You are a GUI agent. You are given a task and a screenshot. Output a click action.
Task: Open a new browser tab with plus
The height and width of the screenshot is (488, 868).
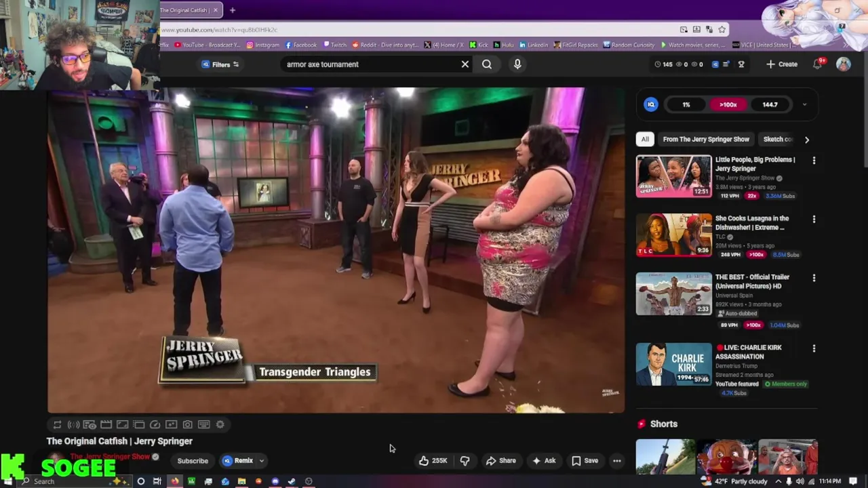pos(233,10)
